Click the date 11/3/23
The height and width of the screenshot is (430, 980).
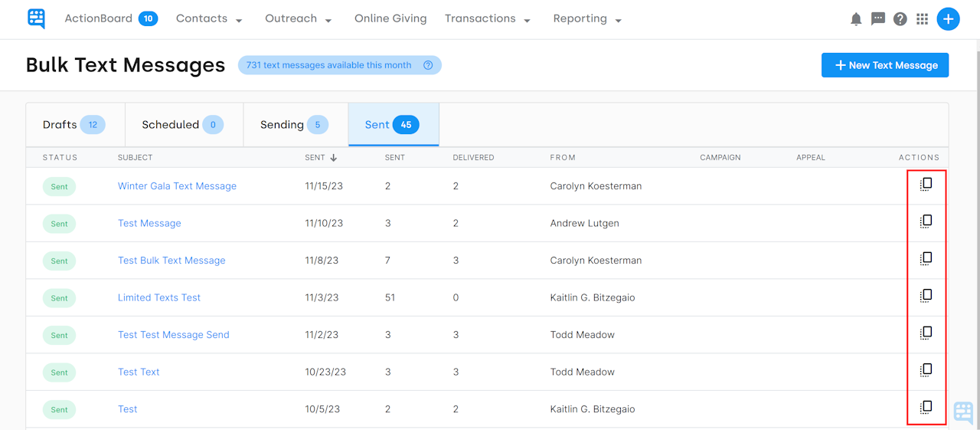click(322, 297)
